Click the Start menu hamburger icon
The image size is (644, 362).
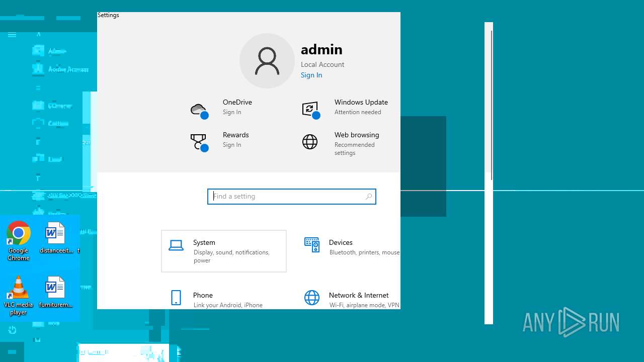tap(12, 35)
